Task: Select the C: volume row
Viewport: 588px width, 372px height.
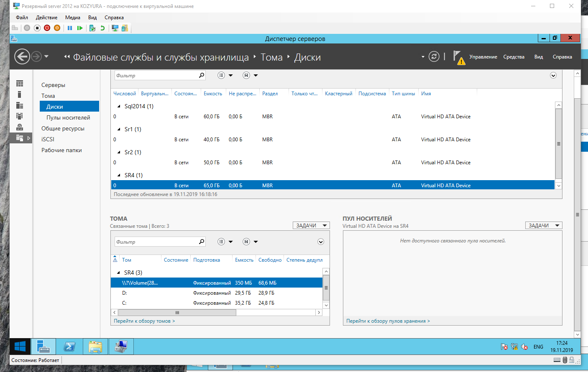Action: (217, 303)
